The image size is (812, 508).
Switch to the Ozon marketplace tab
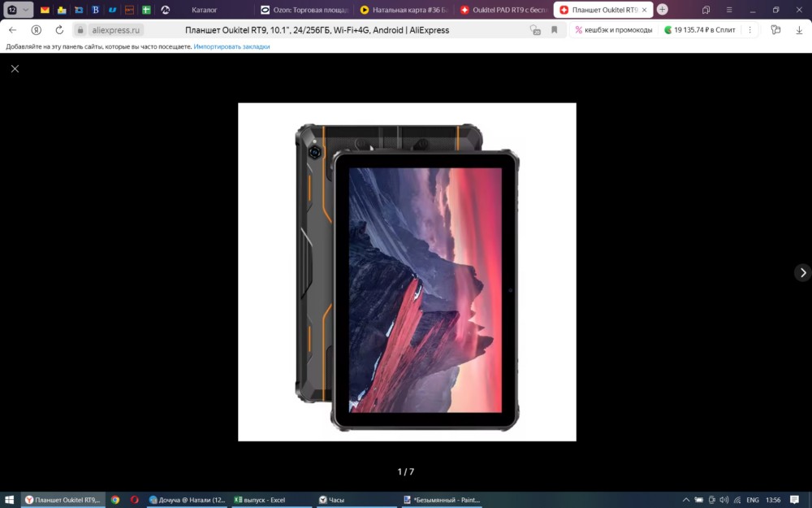tap(305, 10)
